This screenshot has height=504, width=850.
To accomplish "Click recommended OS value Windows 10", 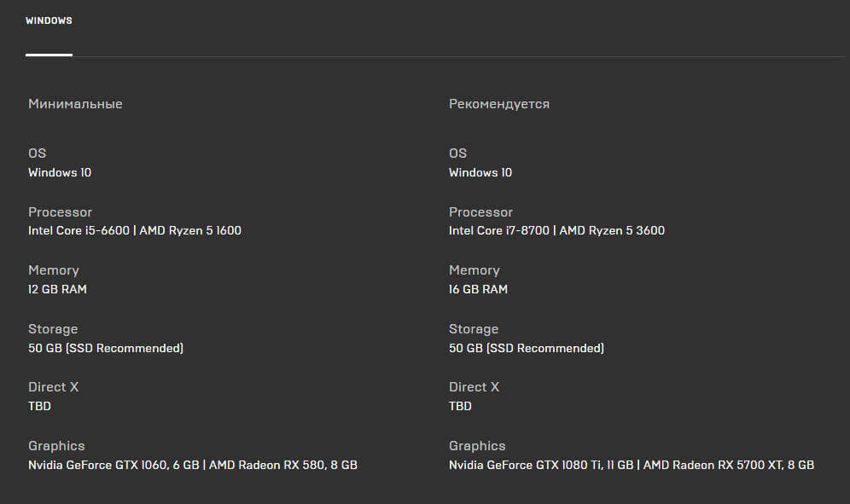I will [480, 172].
